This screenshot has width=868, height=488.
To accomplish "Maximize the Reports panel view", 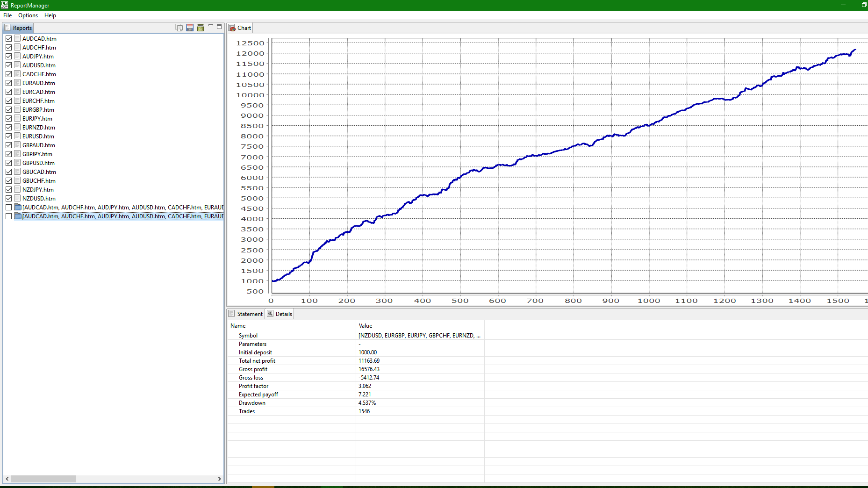I will click(219, 27).
